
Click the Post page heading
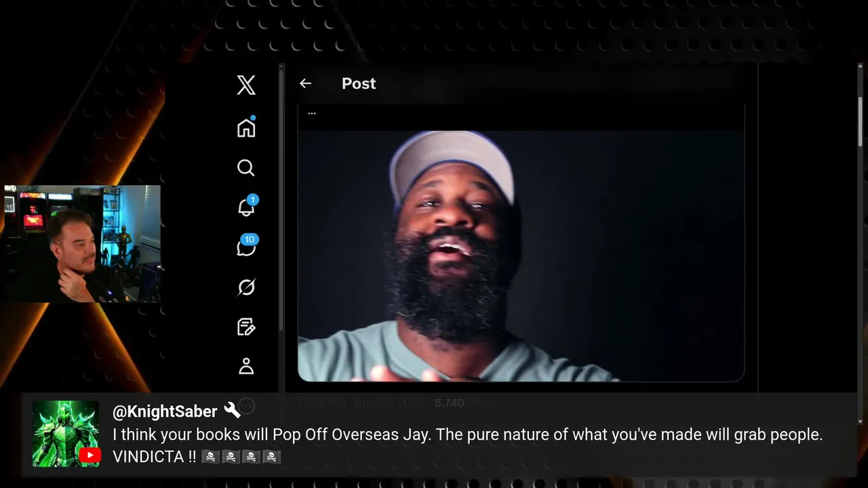point(359,83)
